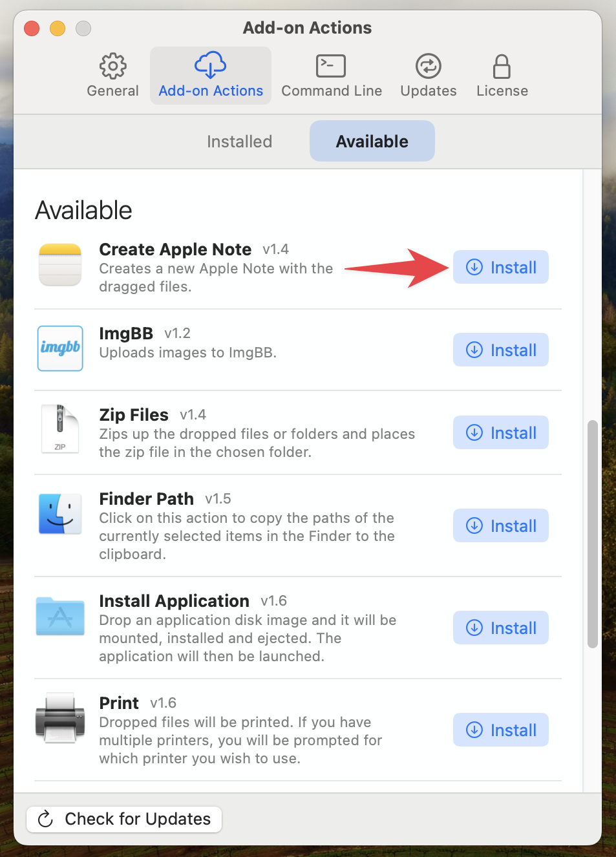The width and height of the screenshot is (616, 857).
Task: Switch to the Installed tab
Action: click(239, 141)
